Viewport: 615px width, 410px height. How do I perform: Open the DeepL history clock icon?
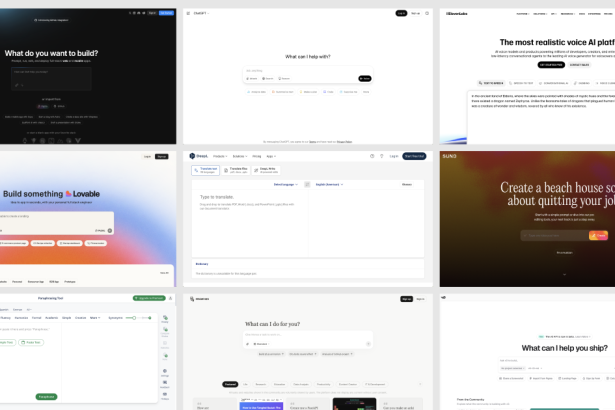pyautogui.click(x=372, y=156)
